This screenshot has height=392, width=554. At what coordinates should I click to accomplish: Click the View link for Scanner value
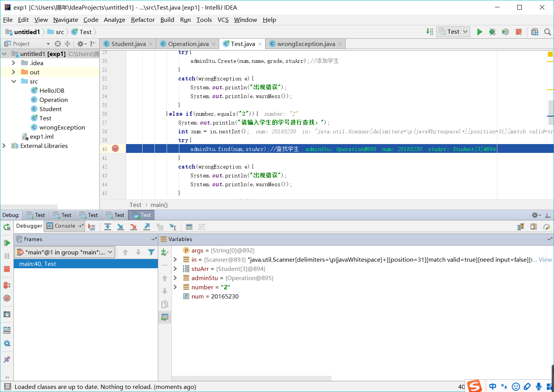point(545,260)
